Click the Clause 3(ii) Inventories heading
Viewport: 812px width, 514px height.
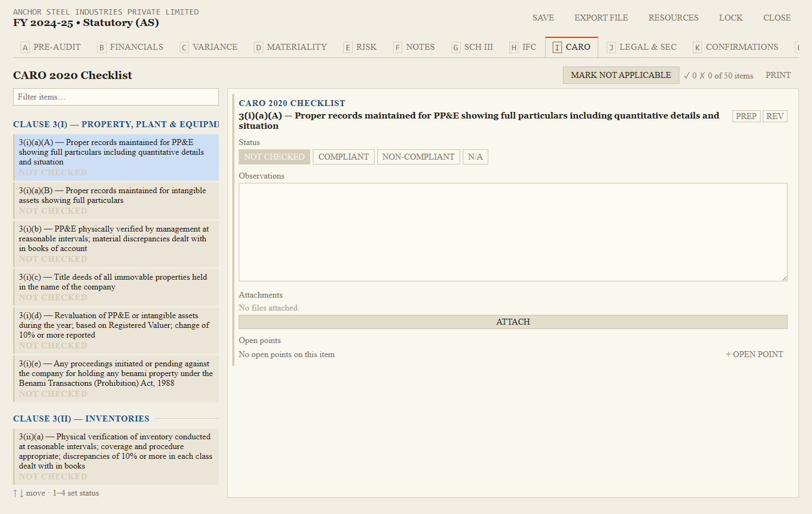pos(81,419)
